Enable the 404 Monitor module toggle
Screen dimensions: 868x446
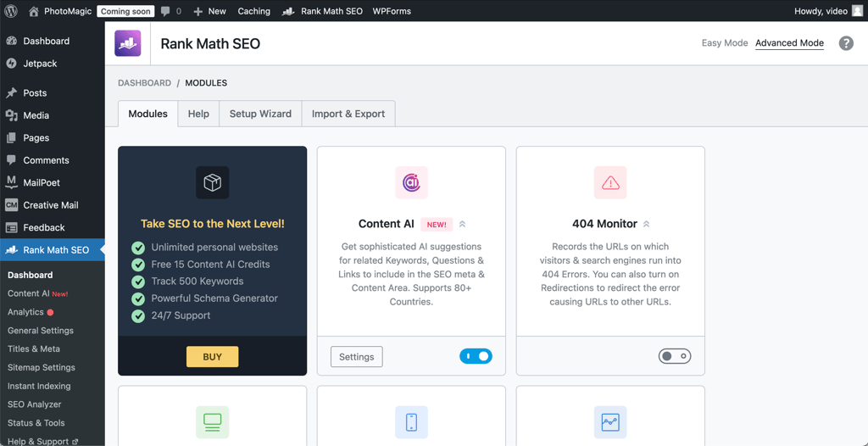tap(675, 356)
